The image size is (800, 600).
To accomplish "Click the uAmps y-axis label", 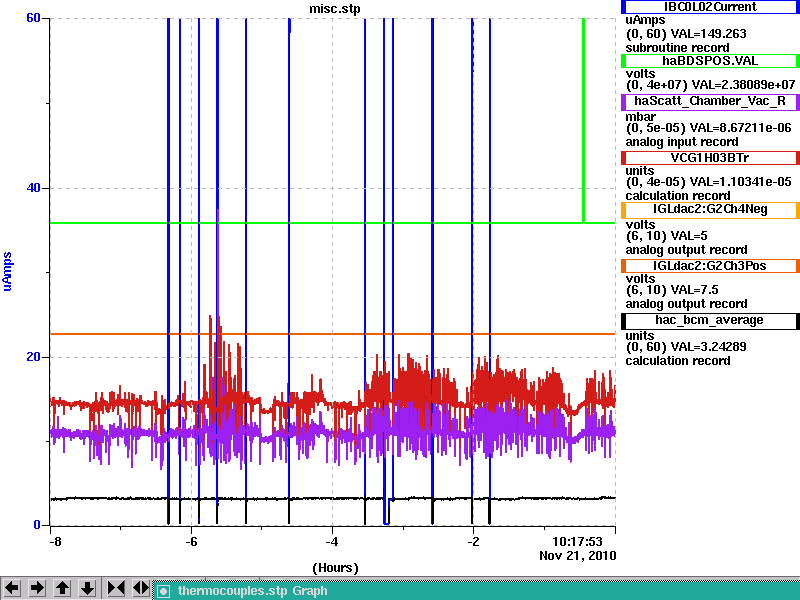I will coord(7,271).
